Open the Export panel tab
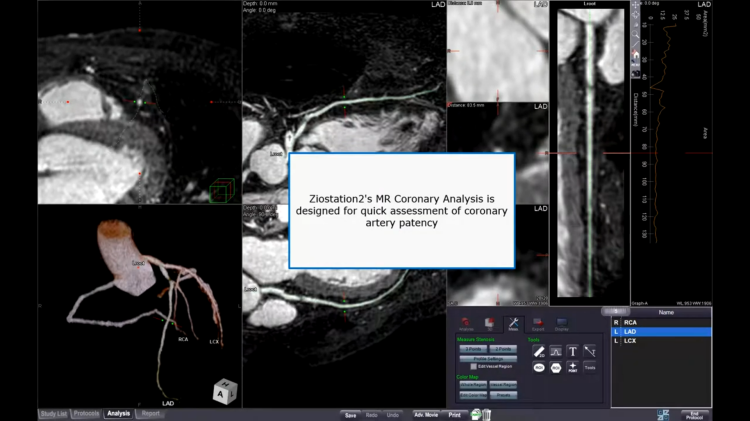 point(538,324)
